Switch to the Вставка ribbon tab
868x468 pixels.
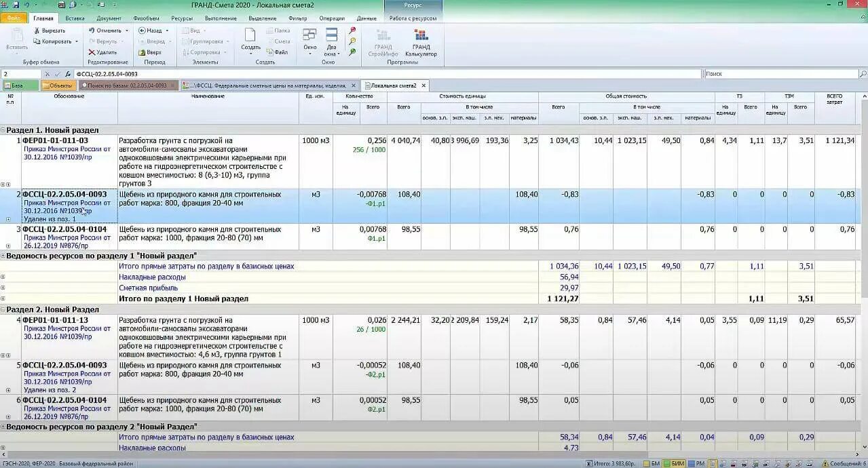click(75, 18)
